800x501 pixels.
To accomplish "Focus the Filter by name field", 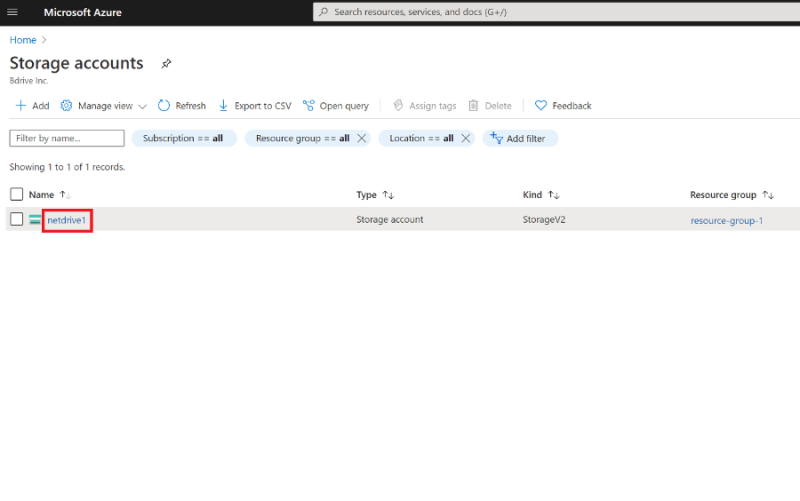I will coord(67,138).
